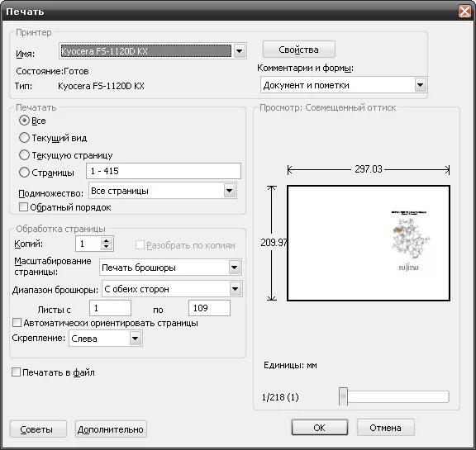Click the Единицы: мм label

tap(290, 365)
